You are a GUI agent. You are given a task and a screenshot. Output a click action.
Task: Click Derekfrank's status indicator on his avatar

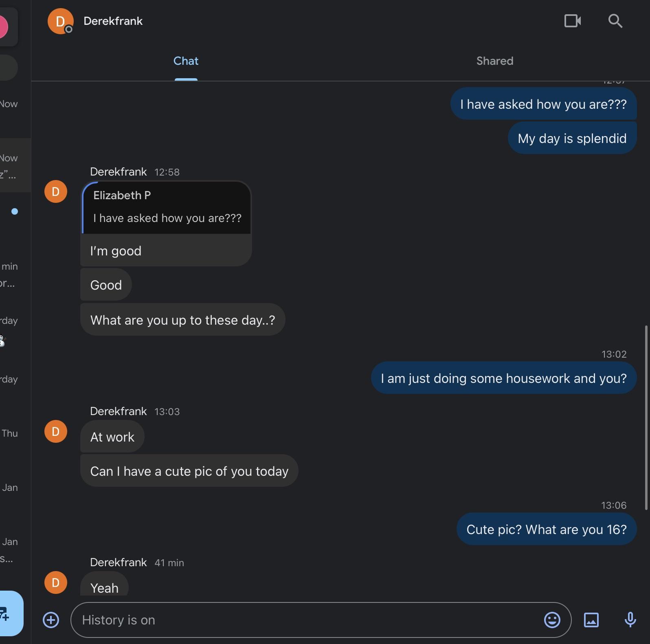[68, 29]
